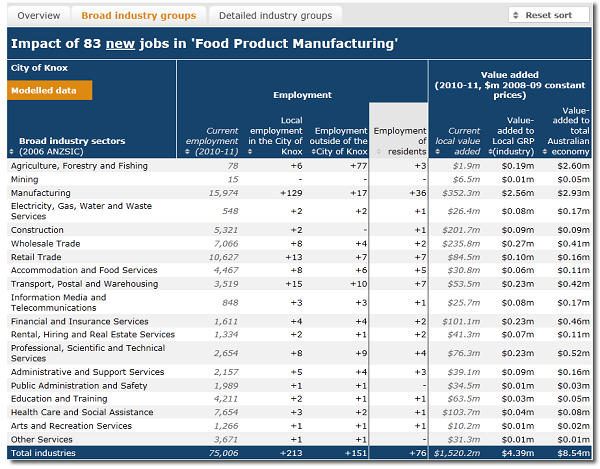Image resolution: width=600 pixels, height=469 pixels.
Task: Click the City of Knox heading
Action: tap(40, 67)
